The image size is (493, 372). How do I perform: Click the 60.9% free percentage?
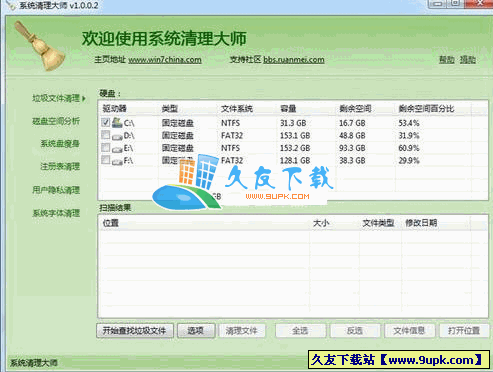(409, 148)
